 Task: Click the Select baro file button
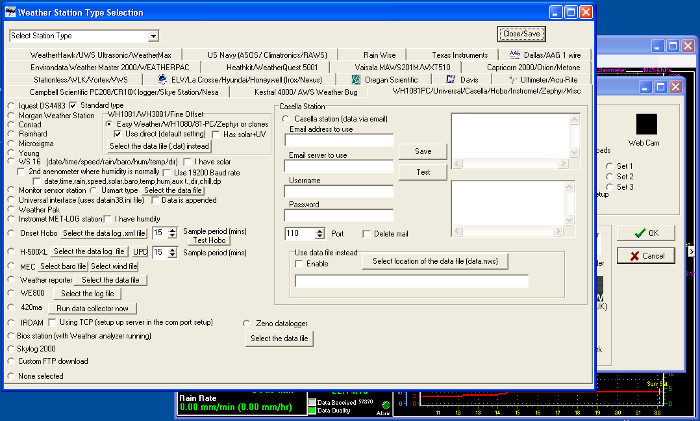tap(63, 267)
